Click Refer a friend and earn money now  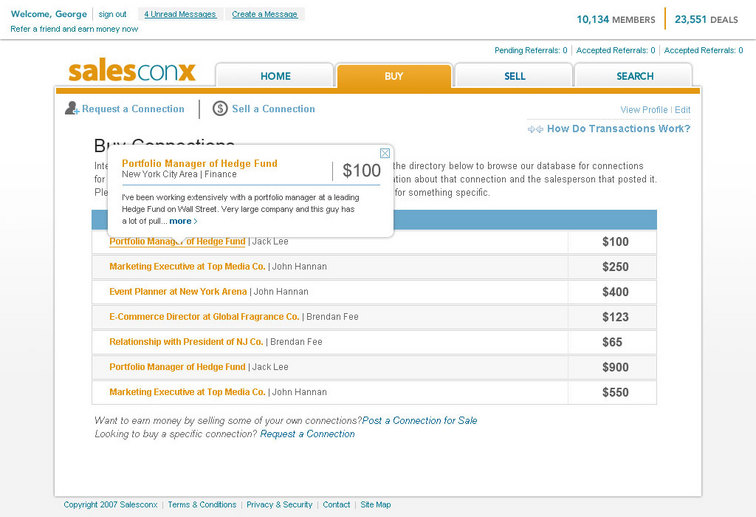point(74,29)
